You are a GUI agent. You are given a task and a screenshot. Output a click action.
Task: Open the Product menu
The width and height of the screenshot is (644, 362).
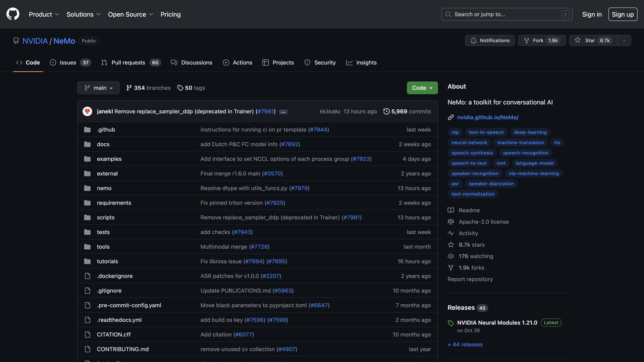click(44, 14)
